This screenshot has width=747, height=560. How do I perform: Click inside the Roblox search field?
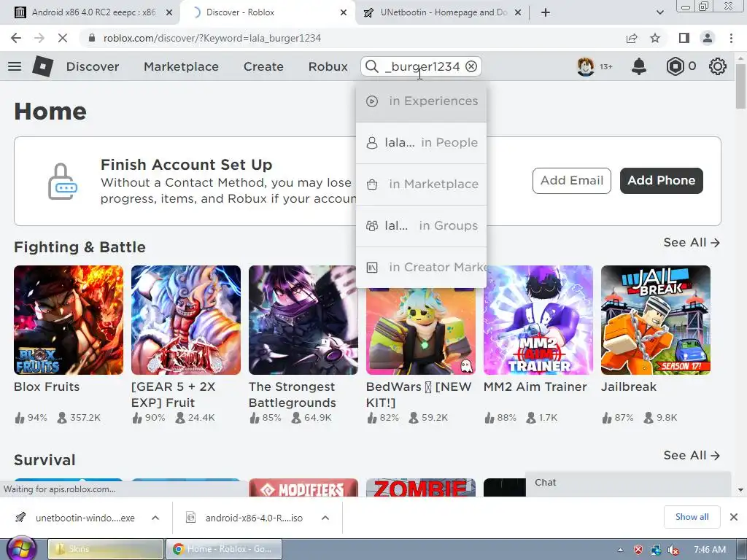pyautogui.click(x=422, y=66)
